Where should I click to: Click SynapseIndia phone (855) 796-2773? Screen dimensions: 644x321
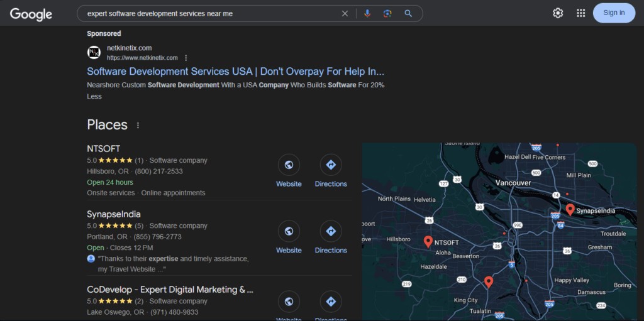point(158,237)
